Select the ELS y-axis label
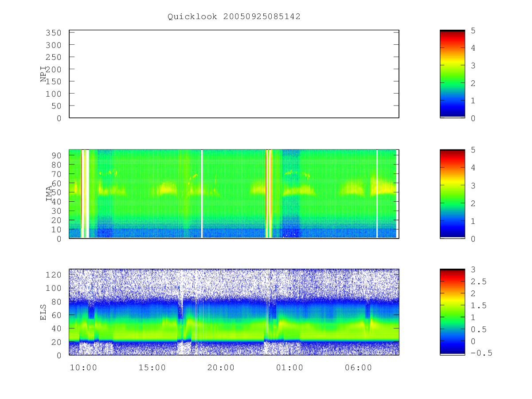 (44, 312)
